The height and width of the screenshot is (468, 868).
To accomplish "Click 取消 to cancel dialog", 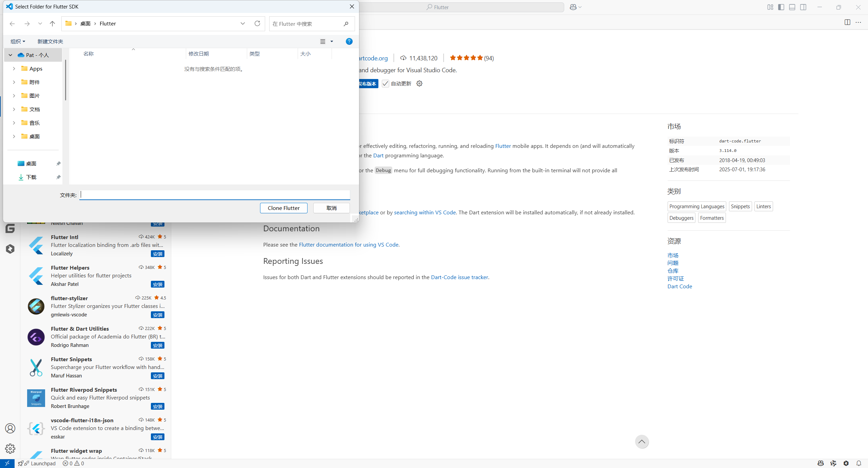I will pos(331,208).
